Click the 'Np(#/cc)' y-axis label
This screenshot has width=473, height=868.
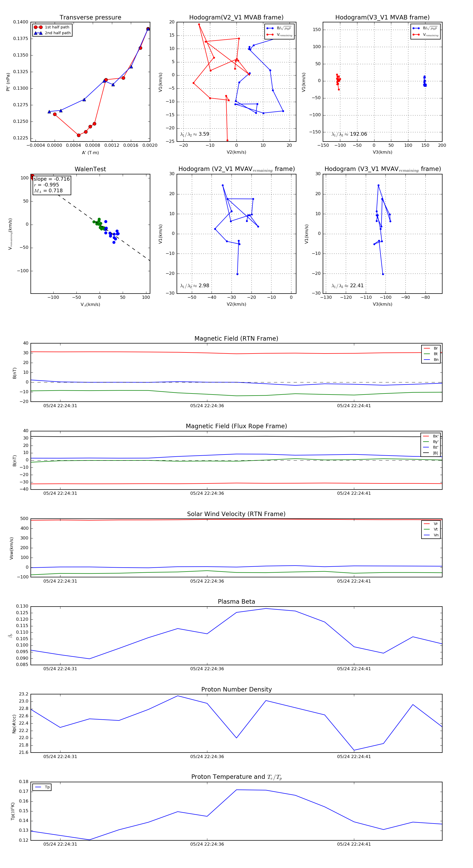(14, 724)
